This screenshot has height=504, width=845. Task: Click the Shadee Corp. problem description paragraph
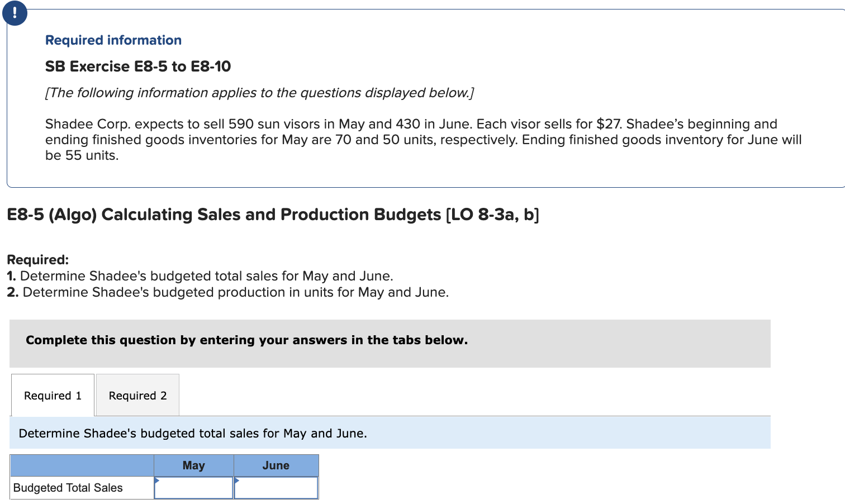coord(424,140)
